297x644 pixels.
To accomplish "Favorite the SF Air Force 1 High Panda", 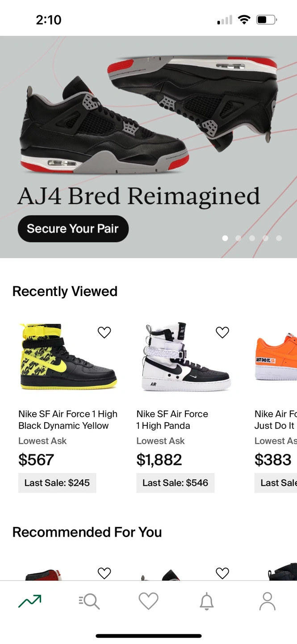I will 222,332.
